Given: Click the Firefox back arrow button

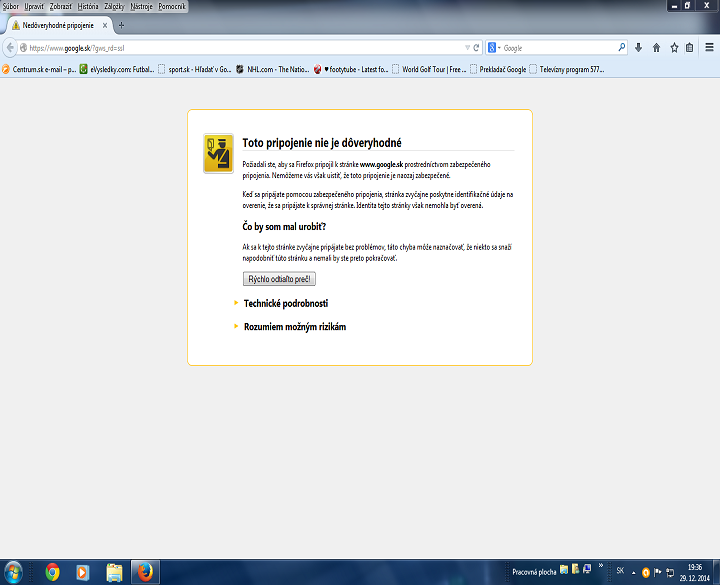Looking at the screenshot, I should [x=10, y=47].
